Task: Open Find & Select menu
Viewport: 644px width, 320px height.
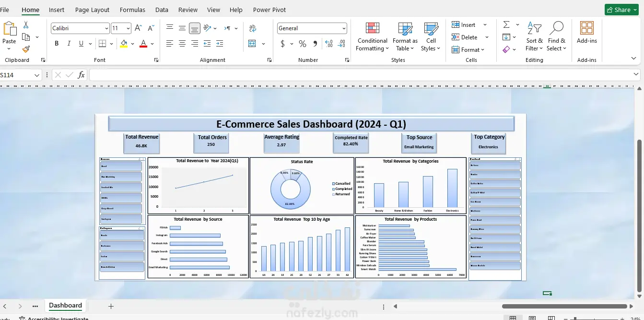Action: point(556,36)
